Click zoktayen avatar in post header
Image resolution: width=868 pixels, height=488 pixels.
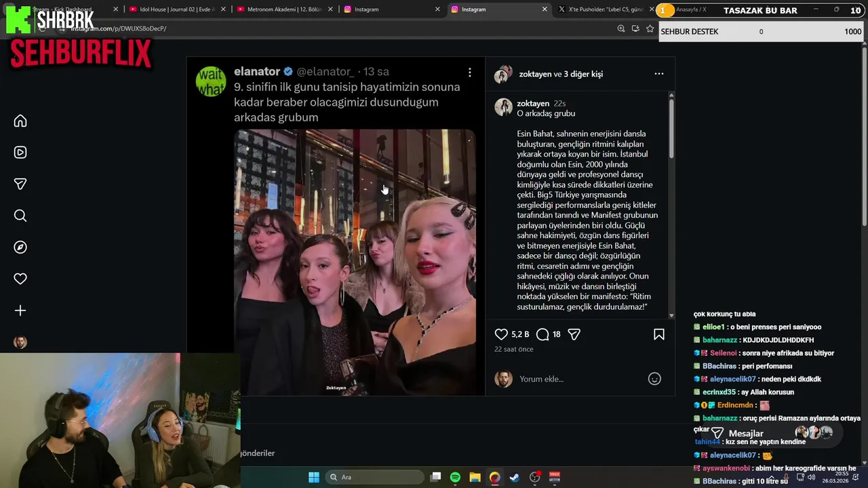pos(502,74)
